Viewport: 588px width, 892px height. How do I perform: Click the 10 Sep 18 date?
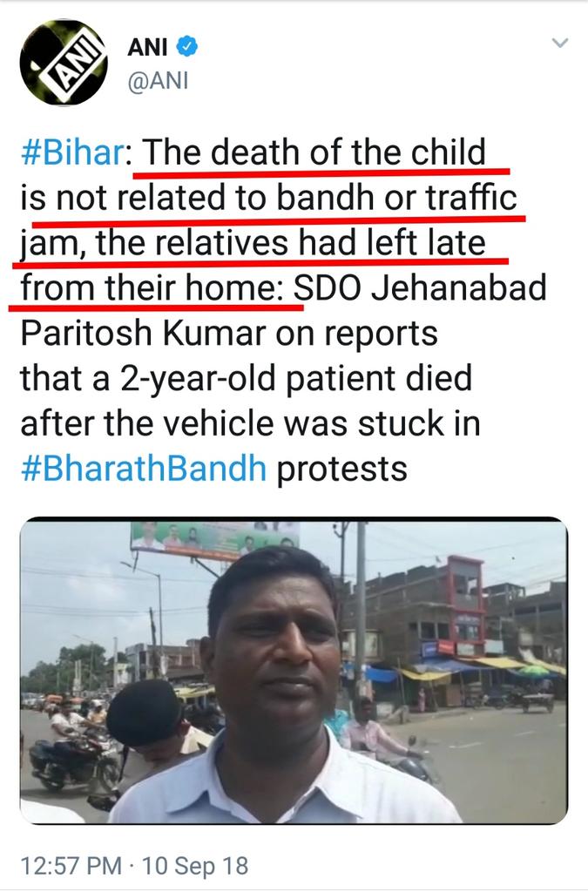point(195,866)
